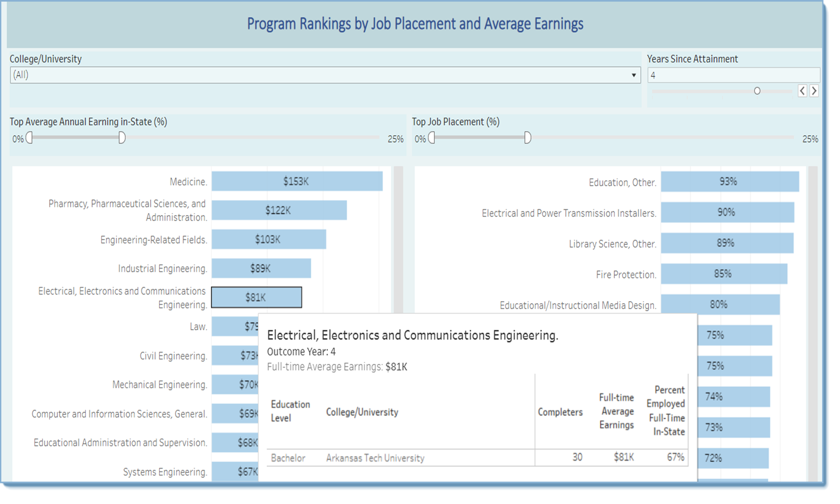Click the 67% employed in-state cell
Screen dimensions: 840x504
(x=675, y=457)
